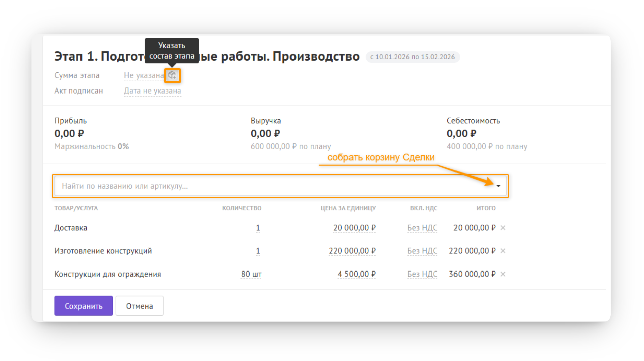Set date via Дата не указана
Viewport: 644px width, 361px height.
tap(153, 91)
